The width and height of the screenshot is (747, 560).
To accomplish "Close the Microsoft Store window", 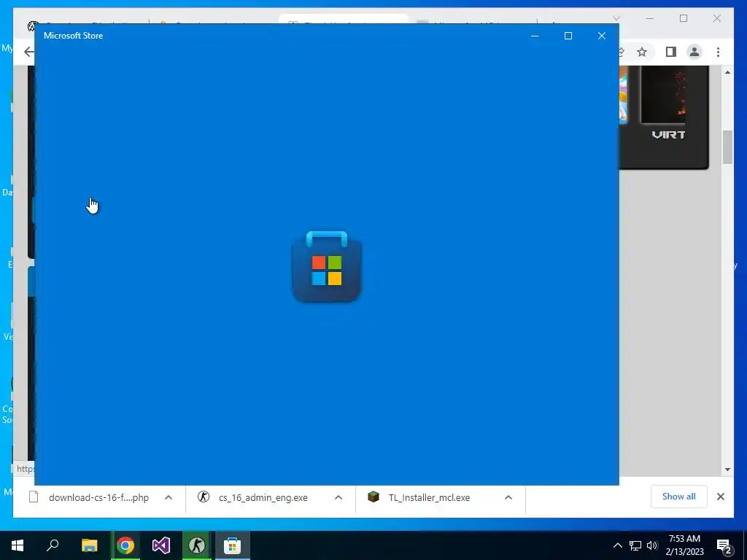I will click(x=602, y=36).
